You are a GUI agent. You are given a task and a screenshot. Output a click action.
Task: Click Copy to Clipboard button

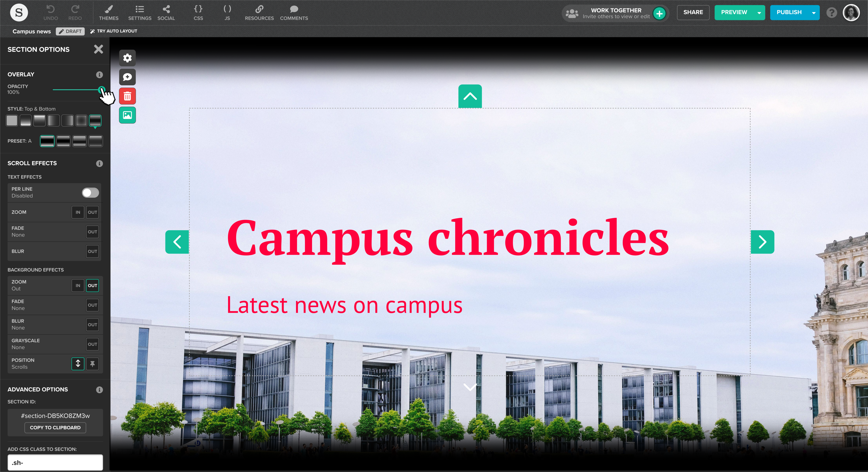55,428
